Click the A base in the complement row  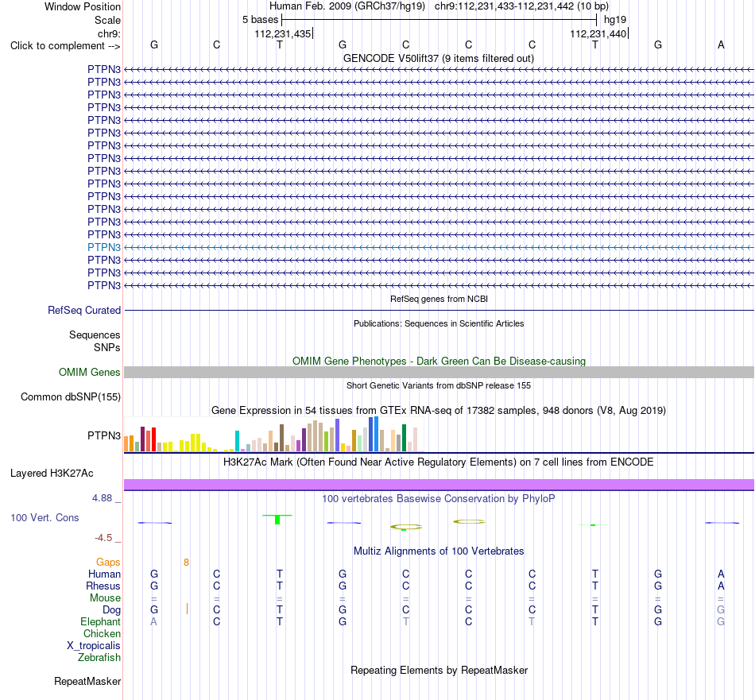click(721, 44)
